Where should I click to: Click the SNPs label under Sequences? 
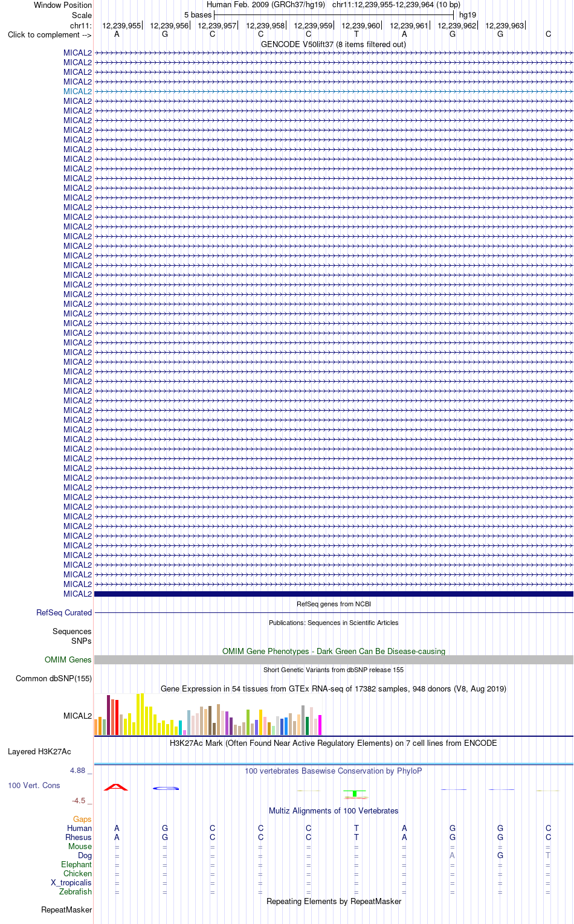[81, 641]
